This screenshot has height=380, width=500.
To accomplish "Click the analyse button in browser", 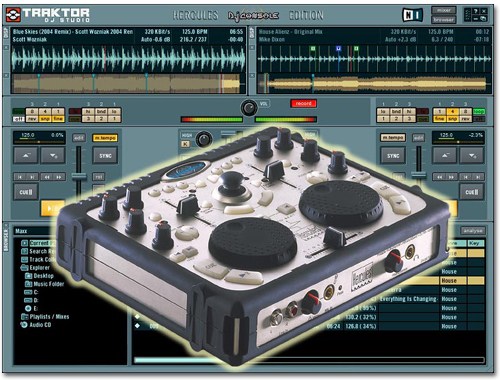I will pos(472,230).
